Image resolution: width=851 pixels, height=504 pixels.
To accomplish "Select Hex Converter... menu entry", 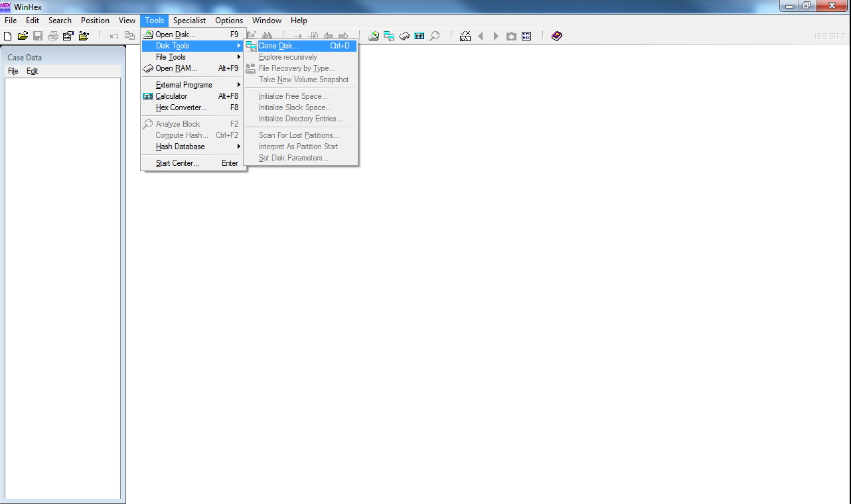I will 191,107.
